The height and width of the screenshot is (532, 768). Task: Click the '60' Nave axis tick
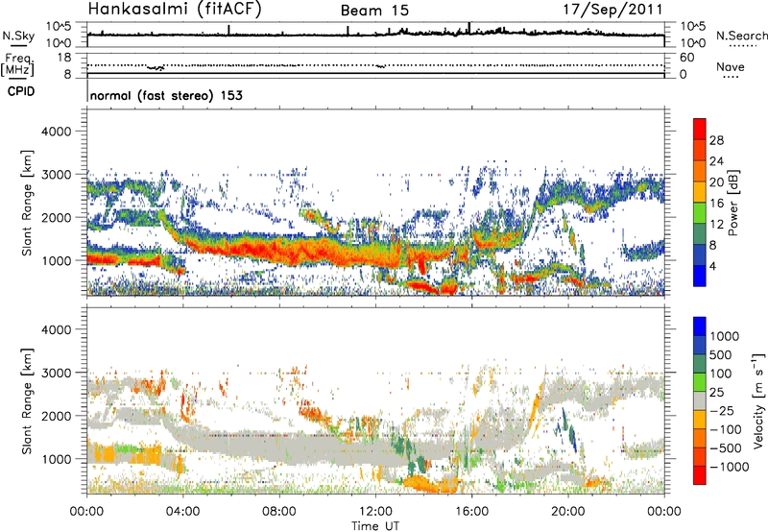pyautogui.click(x=686, y=58)
